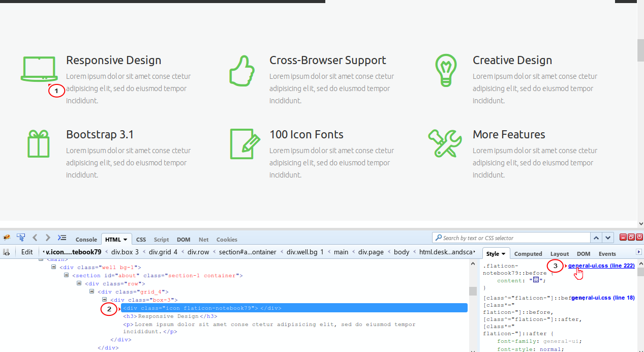Screen dimensions: 644x352
Task: Navigate back in inspection history
Action: tap(35, 238)
